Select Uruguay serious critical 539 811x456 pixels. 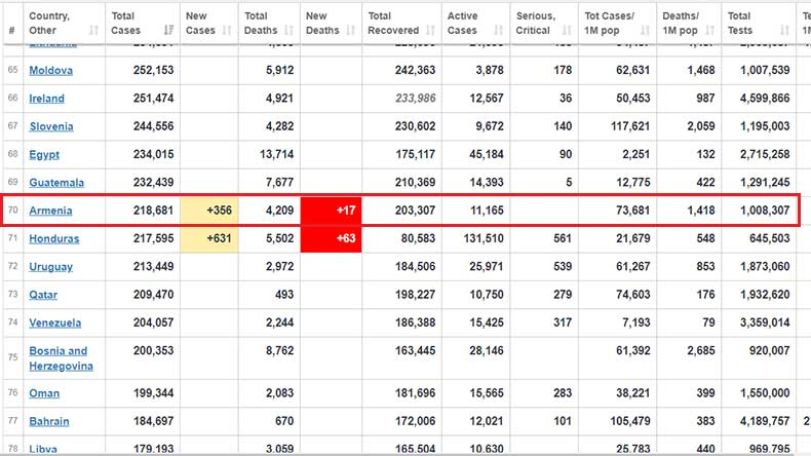(562, 266)
